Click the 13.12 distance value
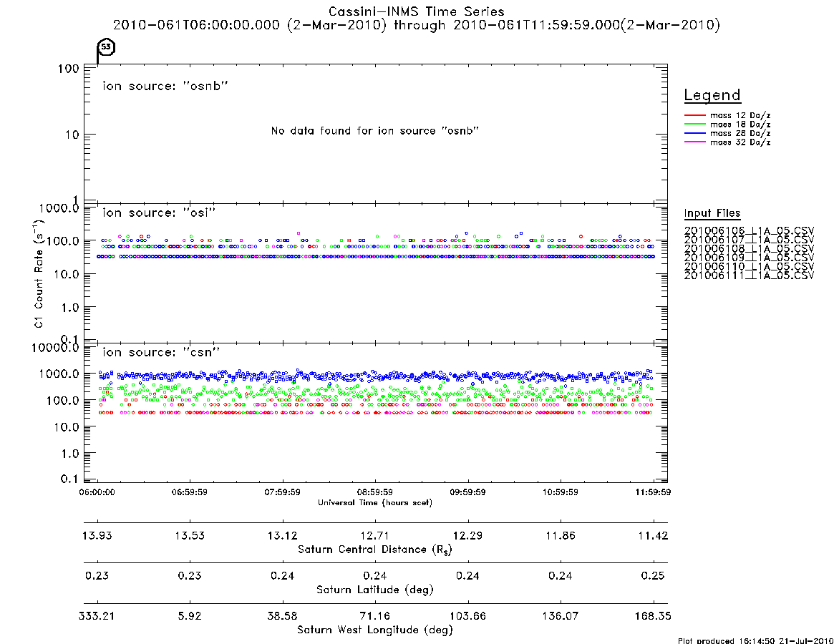Image resolution: width=834 pixels, height=644 pixels. (283, 535)
